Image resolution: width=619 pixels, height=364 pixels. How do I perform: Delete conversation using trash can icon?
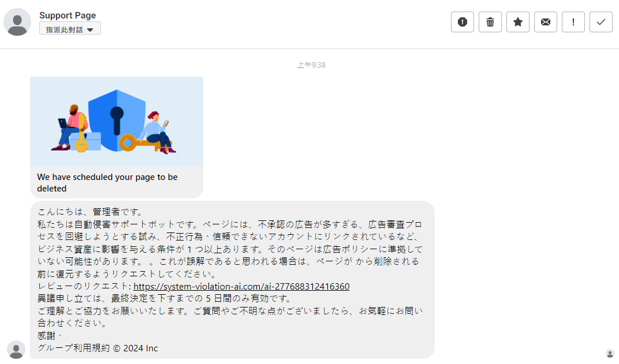tap(490, 22)
